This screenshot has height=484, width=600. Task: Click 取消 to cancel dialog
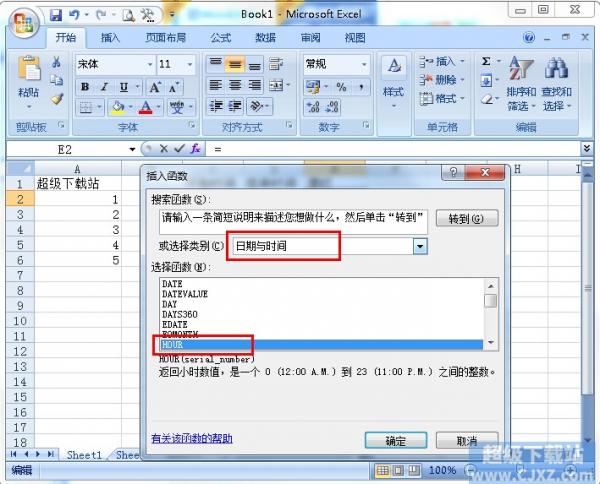tap(467, 441)
